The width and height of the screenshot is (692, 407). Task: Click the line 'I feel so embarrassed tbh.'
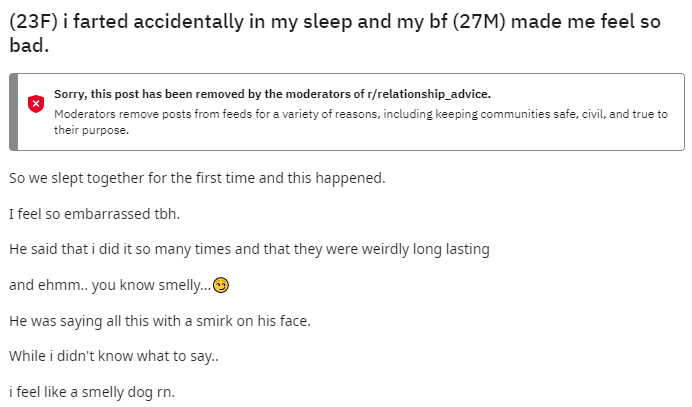(x=94, y=214)
